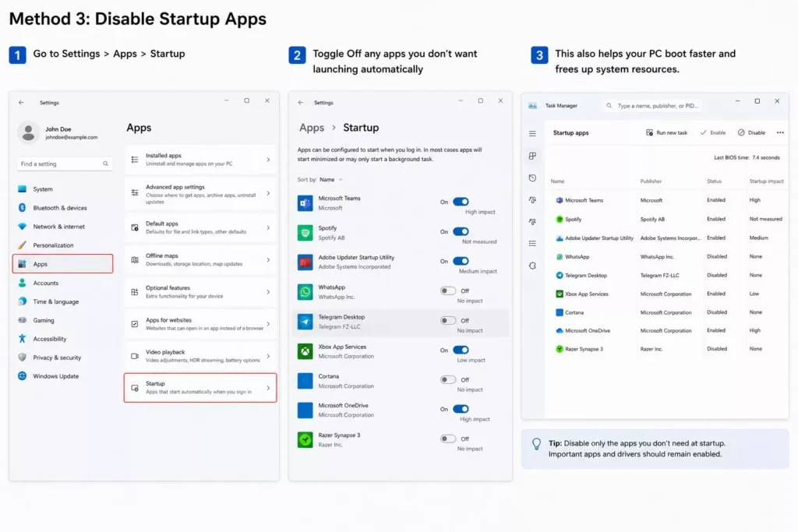Viewport: 798px width, 532px height.
Task: Toggle off Spotify startup
Action: (x=461, y=231)
